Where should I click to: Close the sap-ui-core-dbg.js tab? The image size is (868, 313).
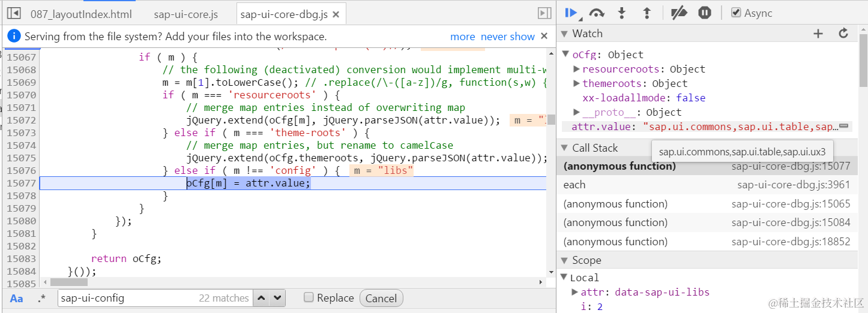[x=336, y=14]
